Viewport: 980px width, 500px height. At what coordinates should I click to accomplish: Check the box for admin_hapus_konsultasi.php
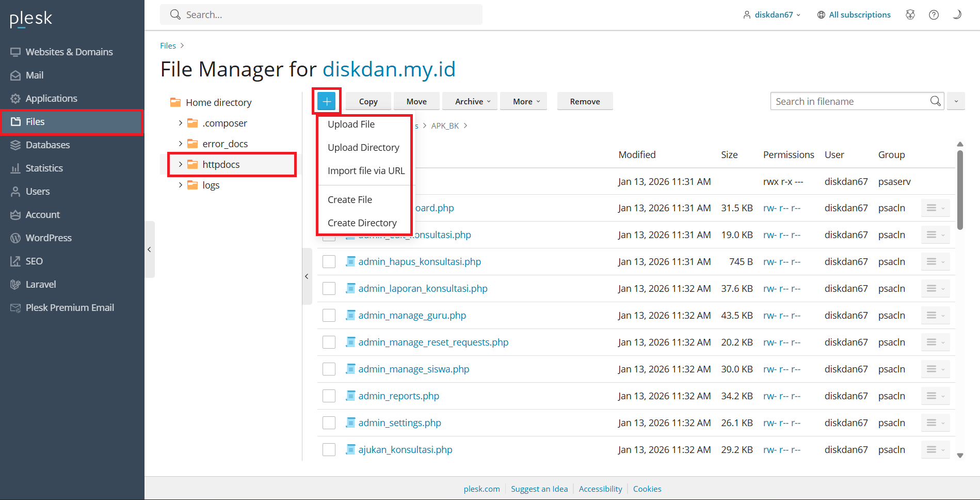pyautogui.click(x=329, y=262)
